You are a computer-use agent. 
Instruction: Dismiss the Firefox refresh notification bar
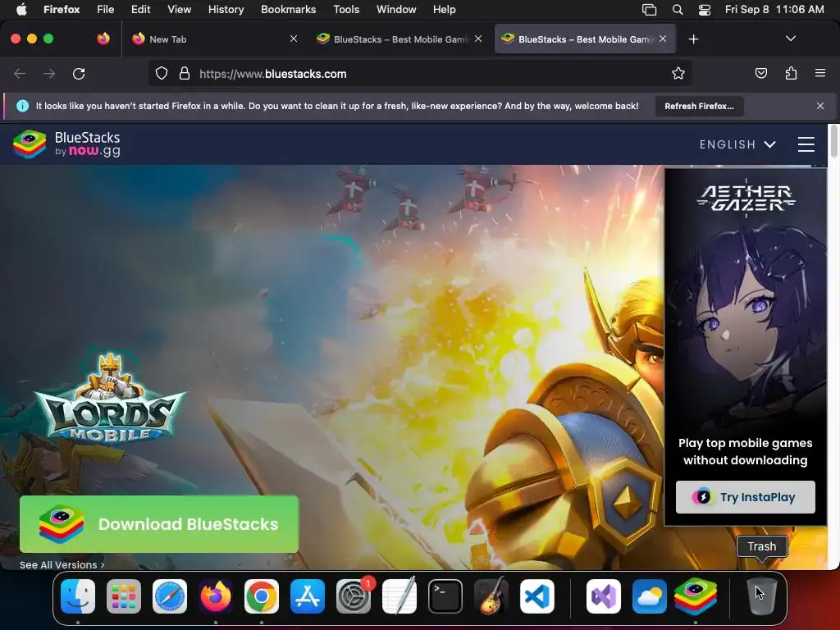[x=820, y=106]
